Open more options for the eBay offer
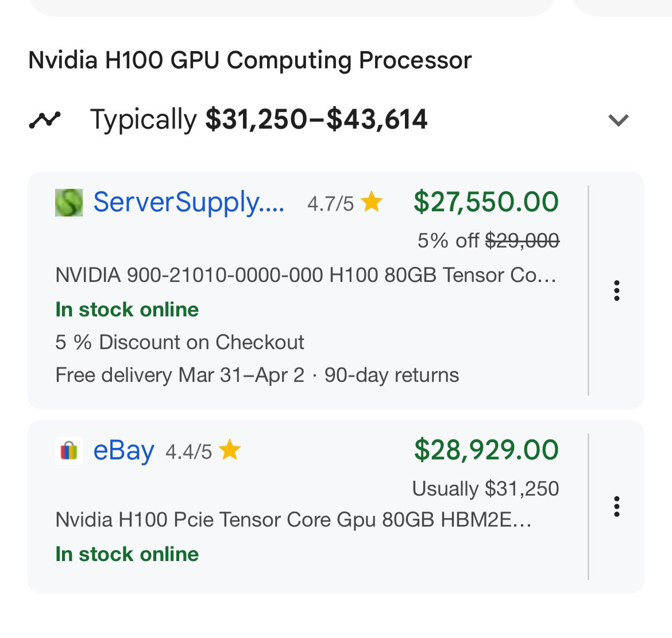This screenshot has width=672, height=638. pyautogui.click(x=616, y=506)
